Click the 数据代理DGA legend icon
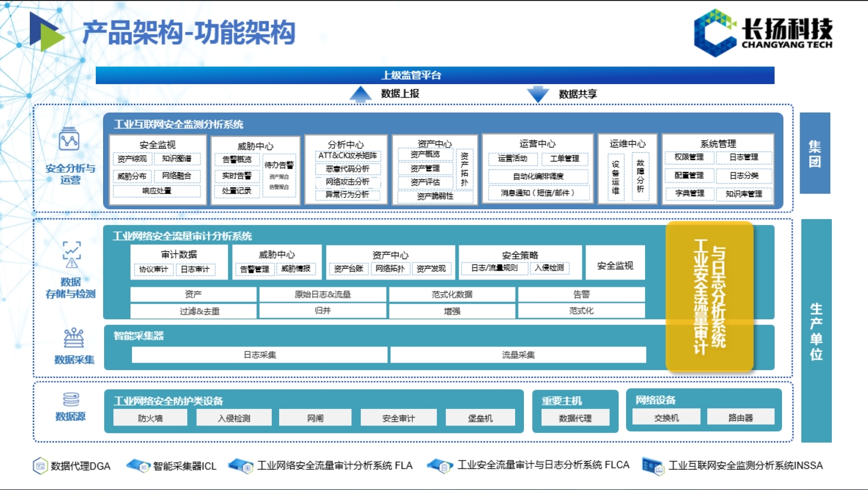 tap(40, 466)
